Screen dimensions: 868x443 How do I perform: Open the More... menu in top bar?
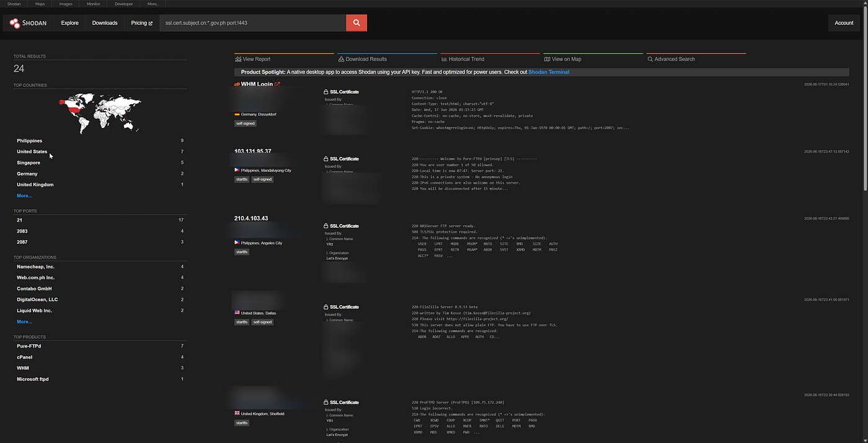(x=153, y=4)
